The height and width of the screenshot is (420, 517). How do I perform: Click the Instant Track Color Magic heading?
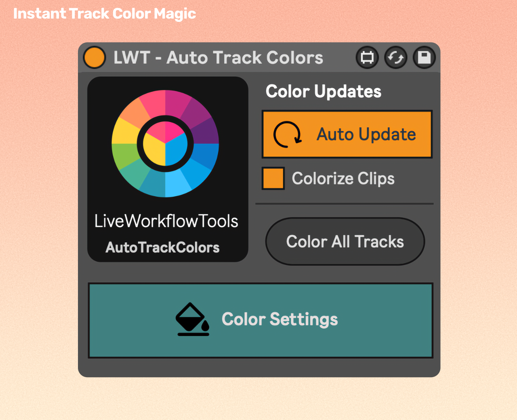tap(105, 14)
